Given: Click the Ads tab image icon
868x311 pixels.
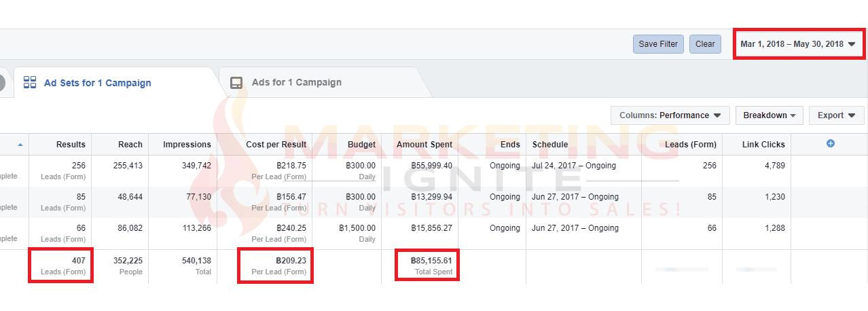Looking at the screenshot, I should click(x=236, y=83).
